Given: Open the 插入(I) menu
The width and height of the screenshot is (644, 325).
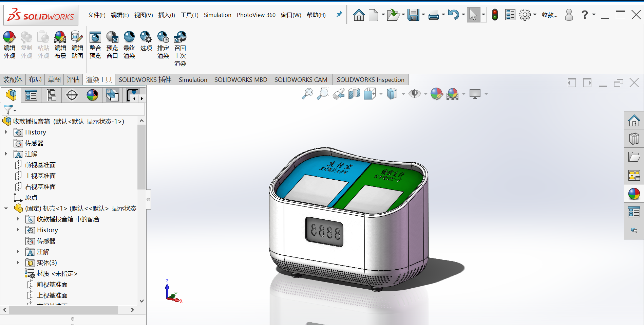Looking at the screenshot, I should pyautogui.click(x=167, y=15).
